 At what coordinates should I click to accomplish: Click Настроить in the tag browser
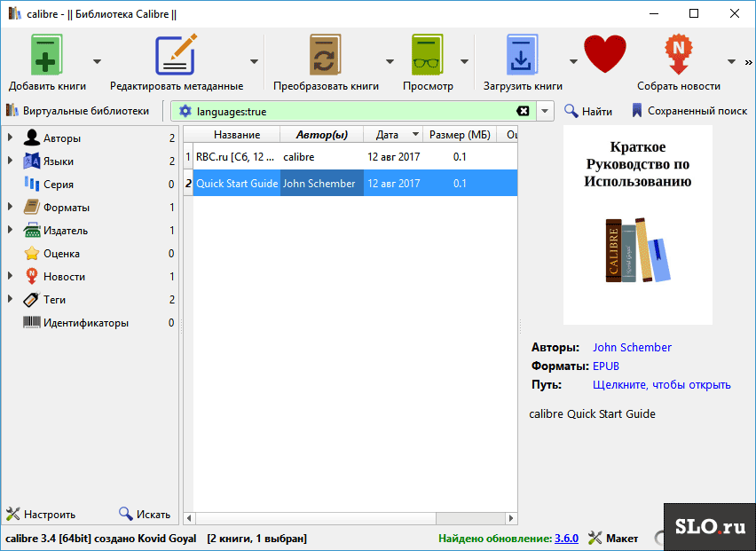pos(41,515)
